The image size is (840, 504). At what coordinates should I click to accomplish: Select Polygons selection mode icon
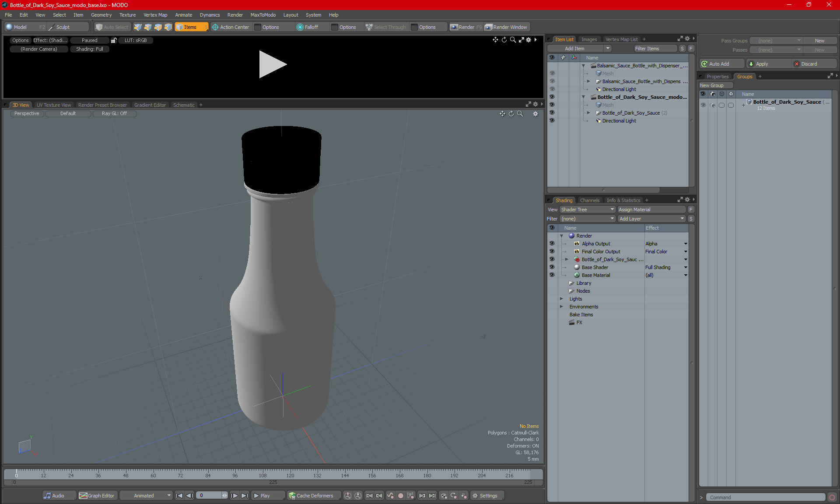158,27
